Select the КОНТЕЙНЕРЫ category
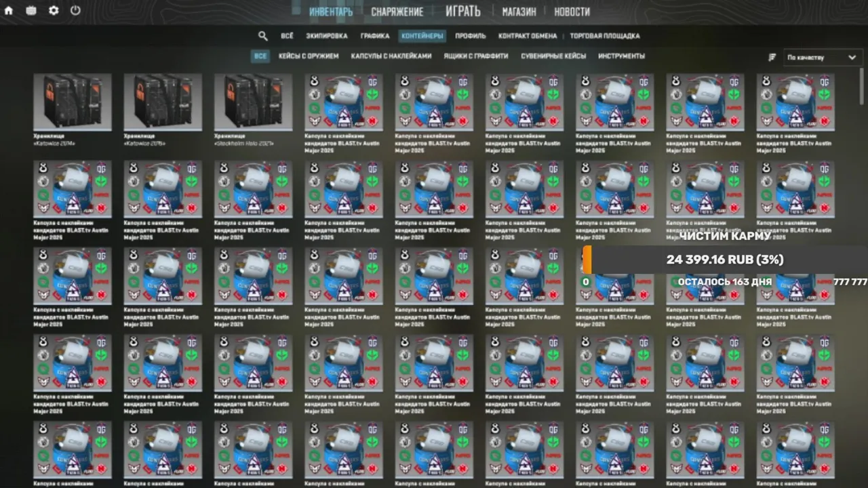The image size is (868, 488). [422, 36]
